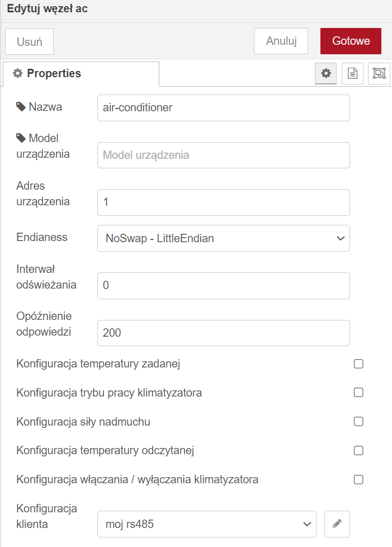Focus the Nazwa input field
Viewport: 392px width, 547px height.
point(224,108)
